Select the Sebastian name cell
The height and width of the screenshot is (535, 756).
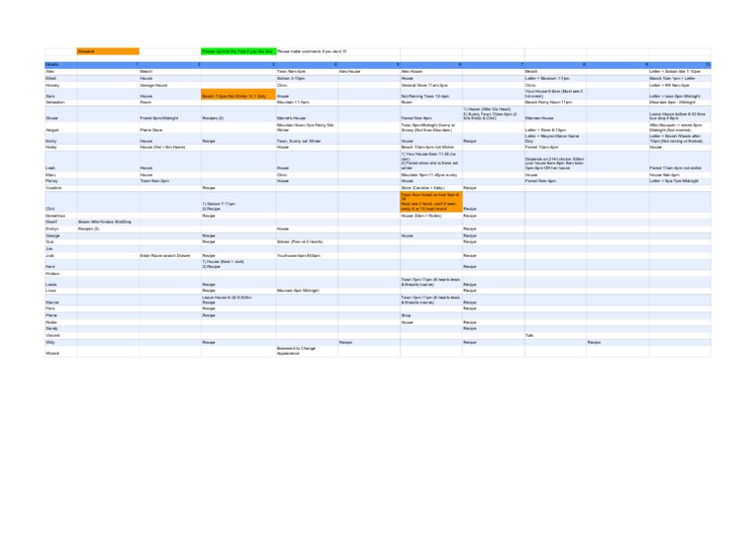point(61,102)
